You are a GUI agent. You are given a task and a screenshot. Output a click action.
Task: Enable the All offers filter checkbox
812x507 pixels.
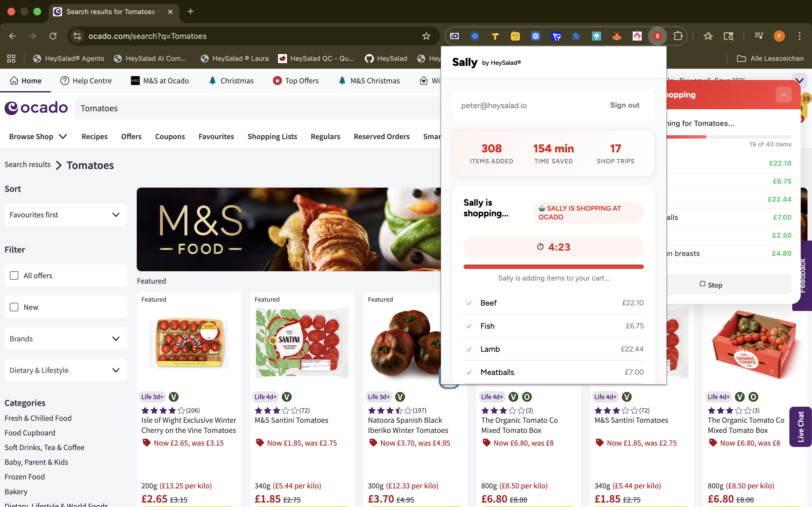click(x=14, y=275)
